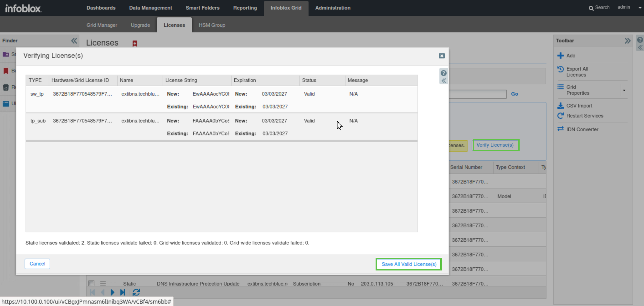Open the Recycle Bin icon in Finder

click(6, 87)
